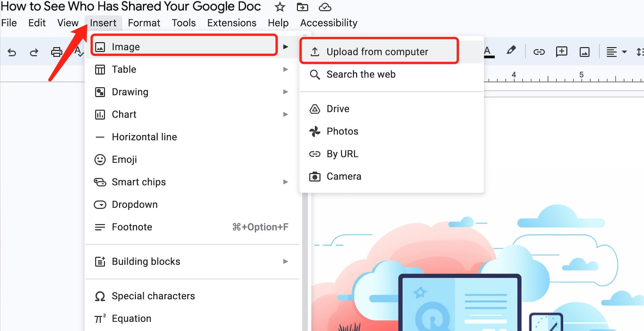Click the move to folder icon
Screen dimensions: 644x331
pyautogui.click(x=302, y=7)
